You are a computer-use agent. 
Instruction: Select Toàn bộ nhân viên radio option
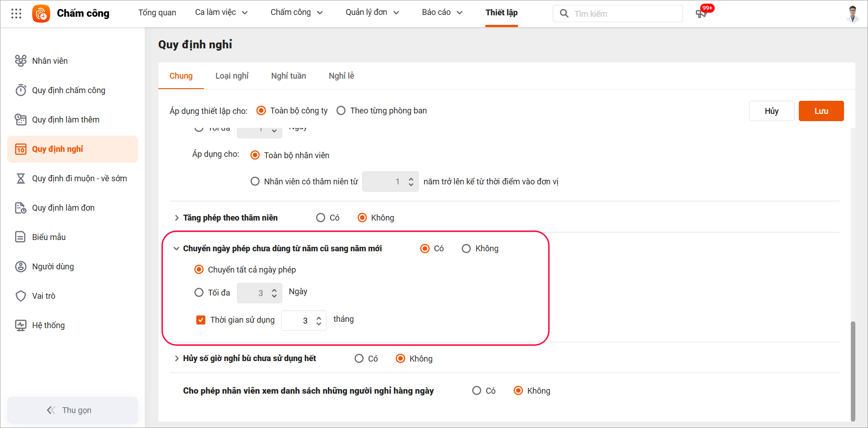click(255, 155)
